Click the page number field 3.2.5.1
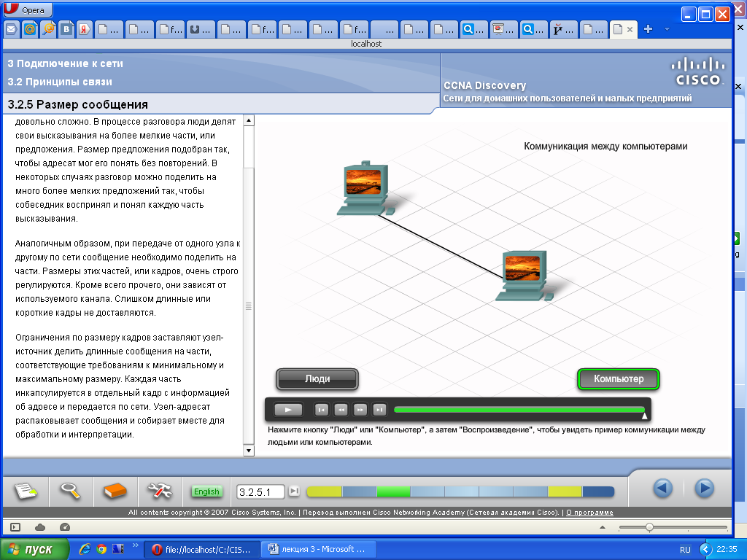This screenshot has width=747, height=560. [260, 492]
